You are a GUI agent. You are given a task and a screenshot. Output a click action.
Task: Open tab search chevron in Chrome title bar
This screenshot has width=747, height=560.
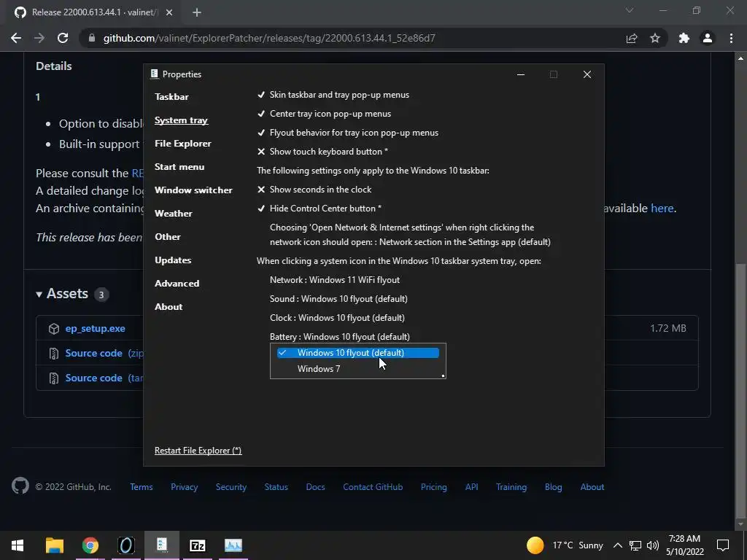click(630, 10)
